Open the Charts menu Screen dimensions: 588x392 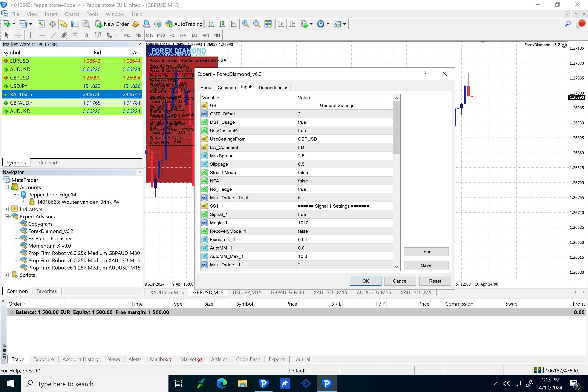[x=72, y=14]
